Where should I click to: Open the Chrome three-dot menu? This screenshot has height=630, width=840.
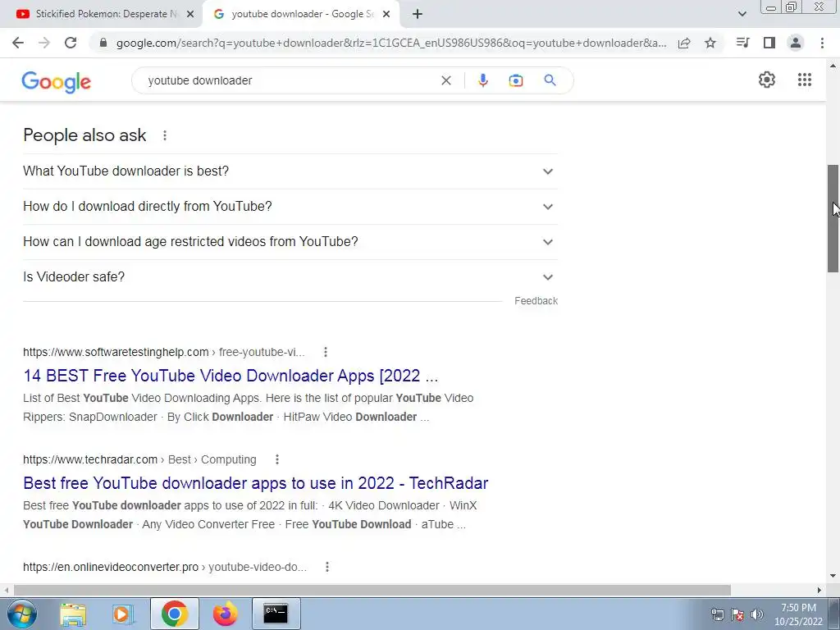coord(822,43)
